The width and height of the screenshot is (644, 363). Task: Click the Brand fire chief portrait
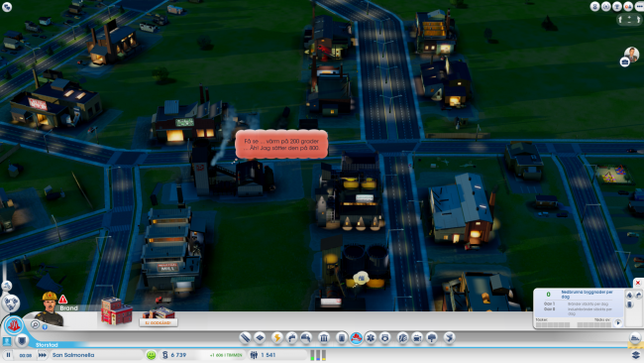point(50,309)
